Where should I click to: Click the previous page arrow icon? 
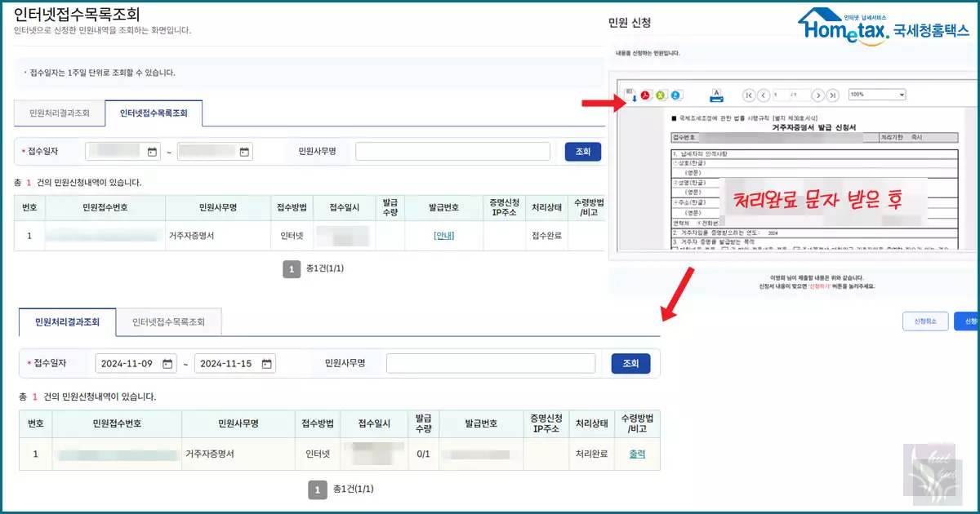point(764,95)
